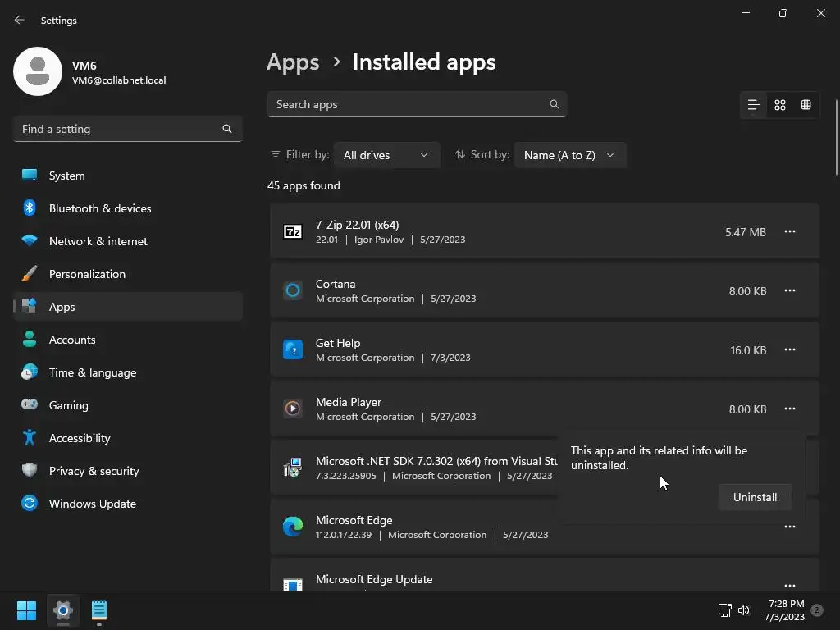Confirm with the Uninstall button
The image size is (840, 630).
[755, 497]
